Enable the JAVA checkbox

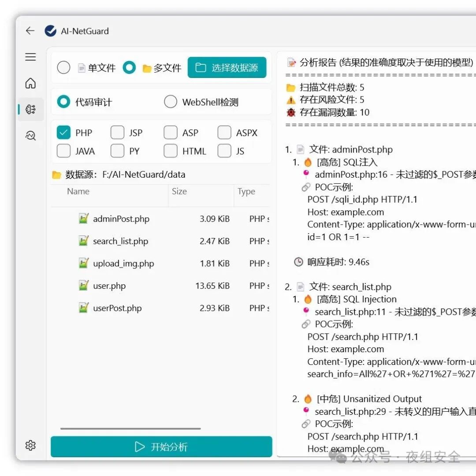(63, 151)
